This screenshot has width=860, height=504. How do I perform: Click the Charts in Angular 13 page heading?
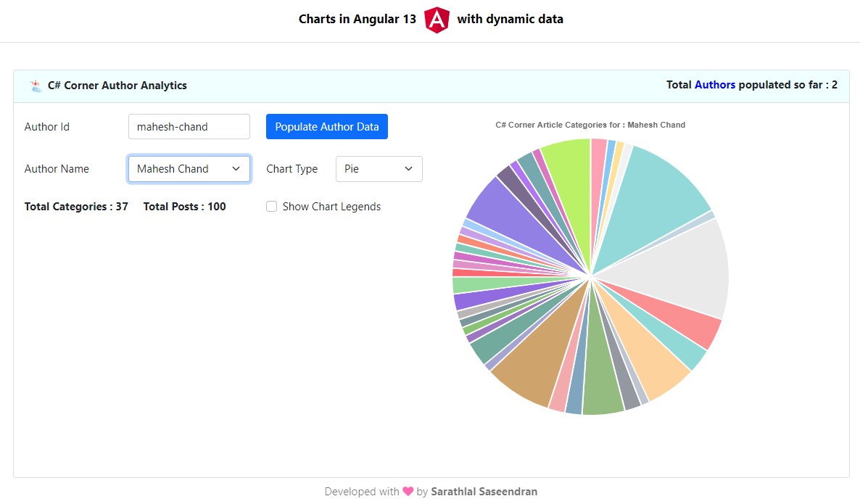coord(357,19)
